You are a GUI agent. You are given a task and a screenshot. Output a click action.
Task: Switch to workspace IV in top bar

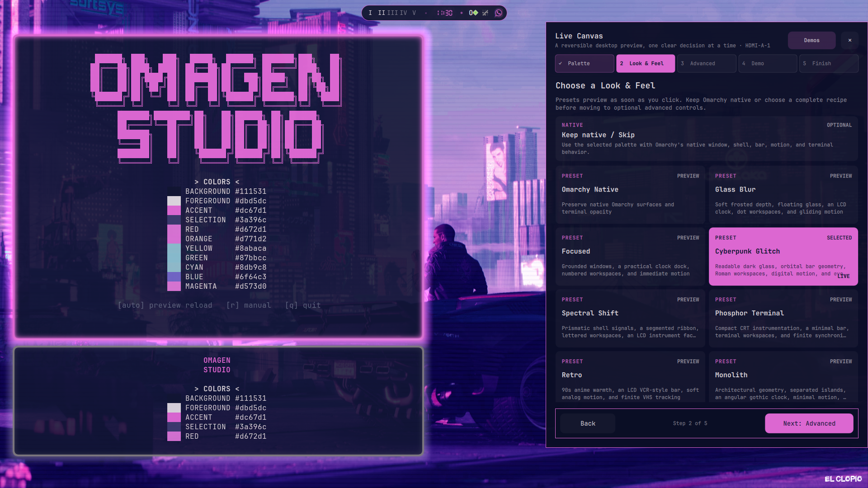pos(403,13)
